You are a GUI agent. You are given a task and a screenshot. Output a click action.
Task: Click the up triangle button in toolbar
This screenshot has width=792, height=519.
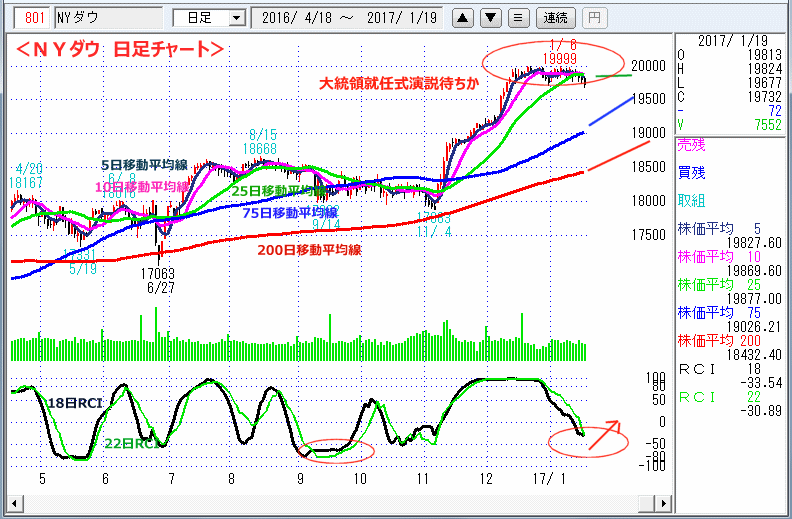462,18
